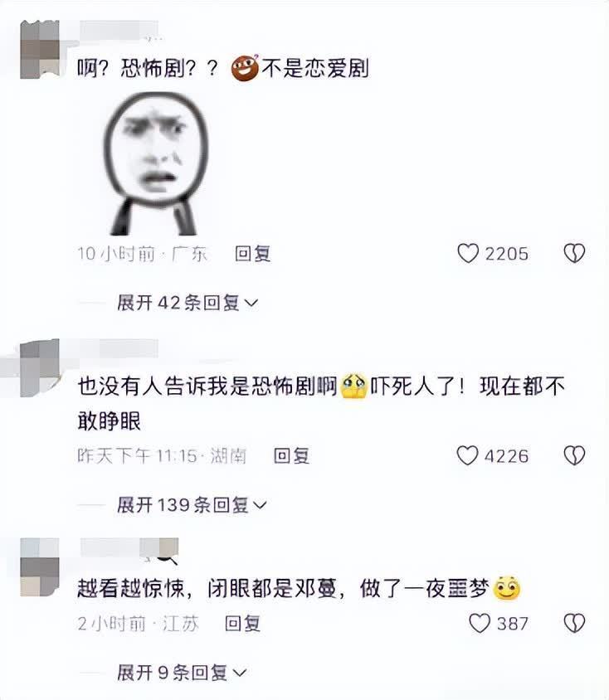Like the comment with 387 likes
This screenshot has width=609, height=700.
[x=480, y=623]
